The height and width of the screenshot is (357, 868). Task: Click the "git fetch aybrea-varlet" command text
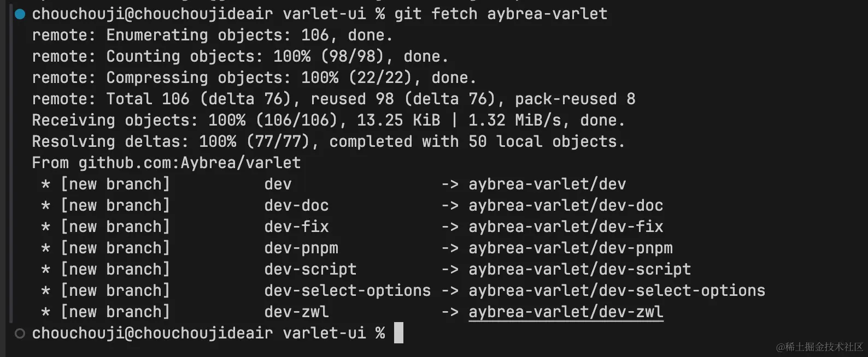500,14
